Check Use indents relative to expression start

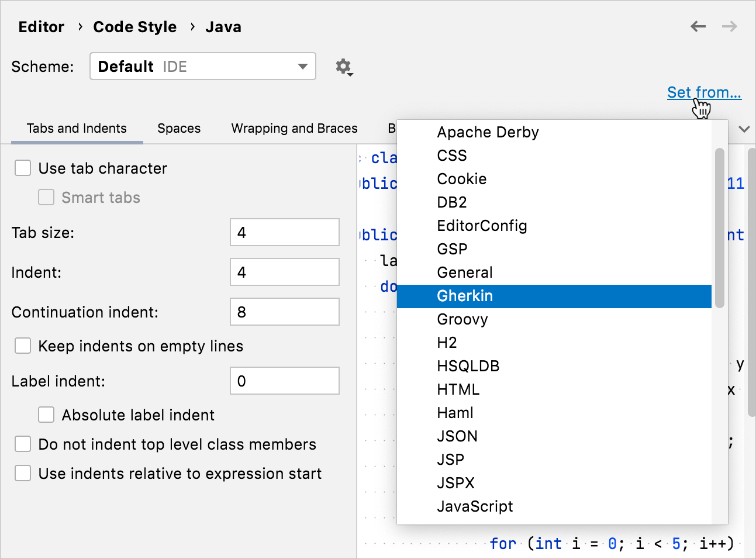click(22, 473)
